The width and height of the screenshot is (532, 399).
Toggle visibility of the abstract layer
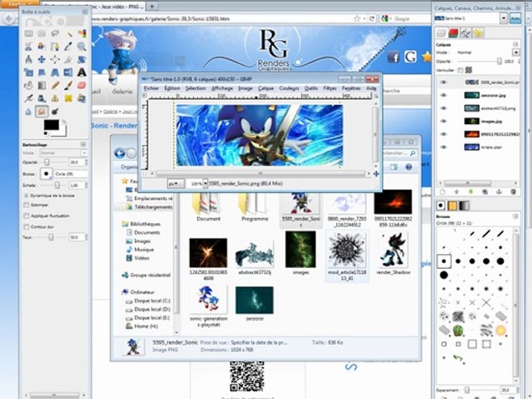click(443, 108)
